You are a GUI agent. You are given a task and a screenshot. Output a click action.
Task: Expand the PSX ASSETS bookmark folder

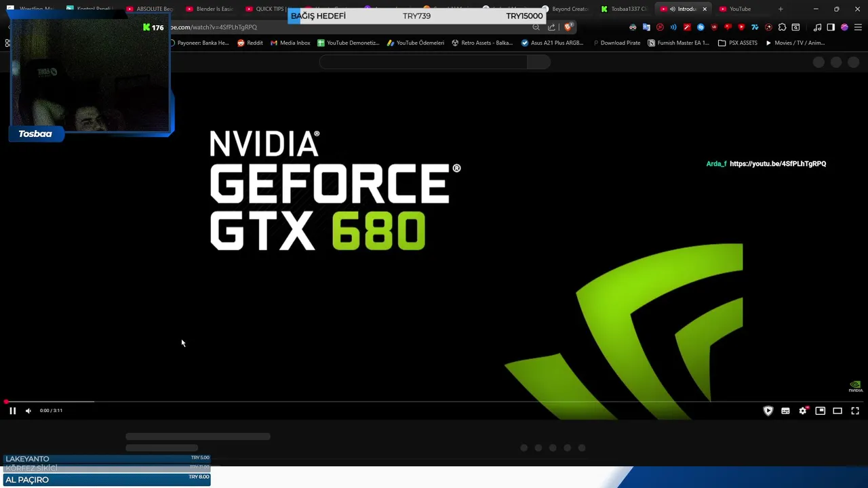point(738,43)
